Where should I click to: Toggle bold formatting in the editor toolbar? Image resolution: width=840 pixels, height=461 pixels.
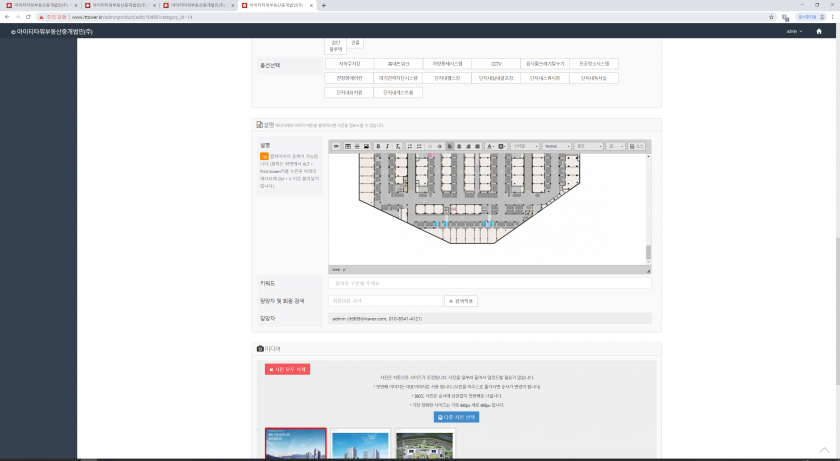pyautogui.click(x=379, y=146)
